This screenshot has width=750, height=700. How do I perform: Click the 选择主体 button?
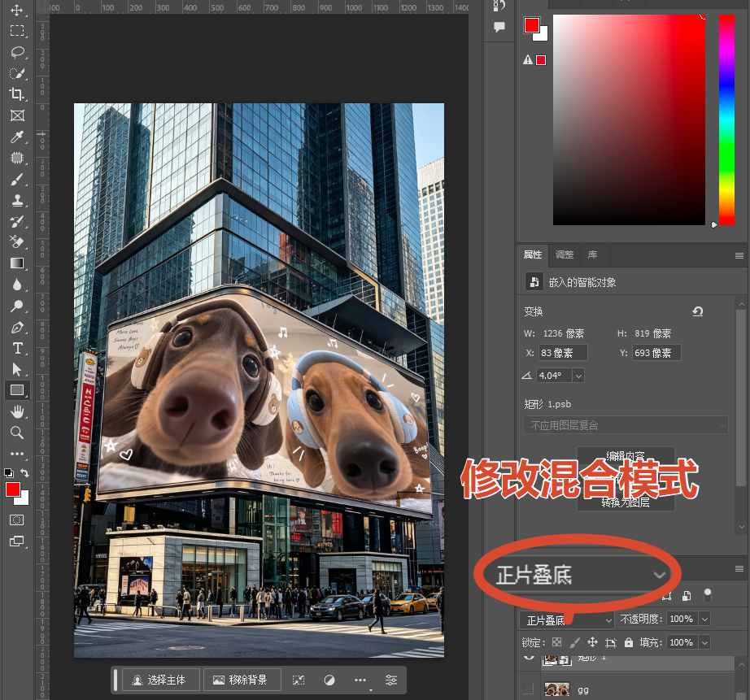point(161,680)
